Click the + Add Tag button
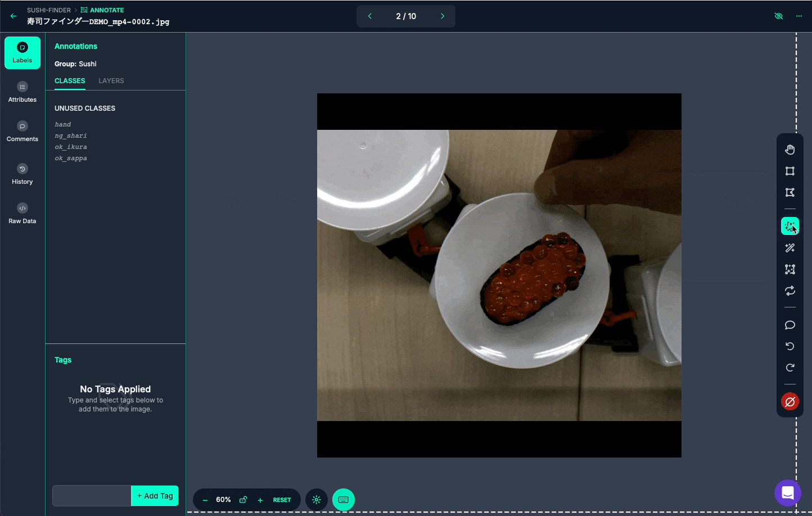The height and width of the screenshot is (516, 812). click(x=155, y=495)
